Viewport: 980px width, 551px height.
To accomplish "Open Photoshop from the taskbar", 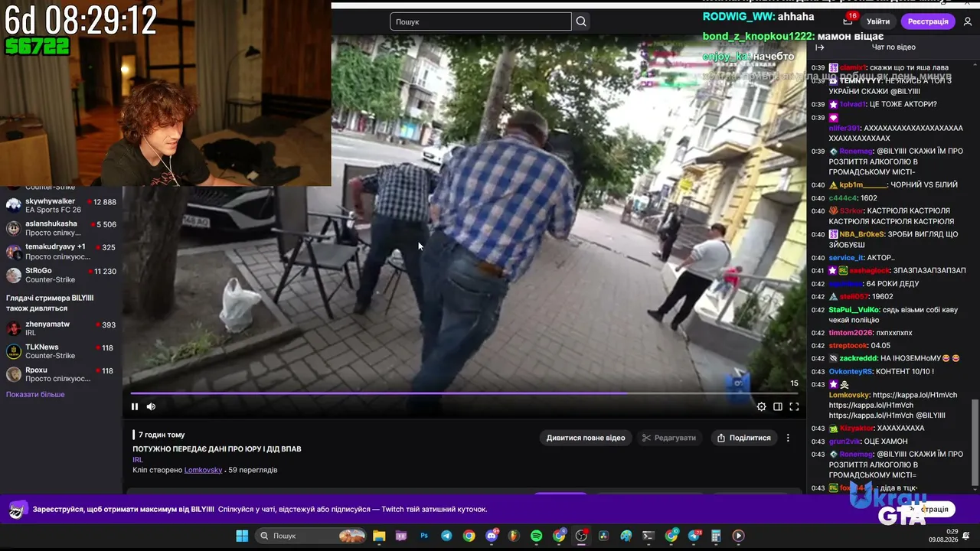I will tap(424, 536).
